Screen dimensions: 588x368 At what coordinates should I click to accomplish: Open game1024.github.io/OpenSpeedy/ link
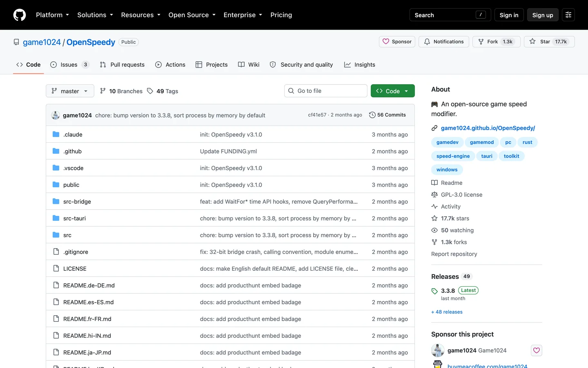pyautogui.click(x=488, y=128)
